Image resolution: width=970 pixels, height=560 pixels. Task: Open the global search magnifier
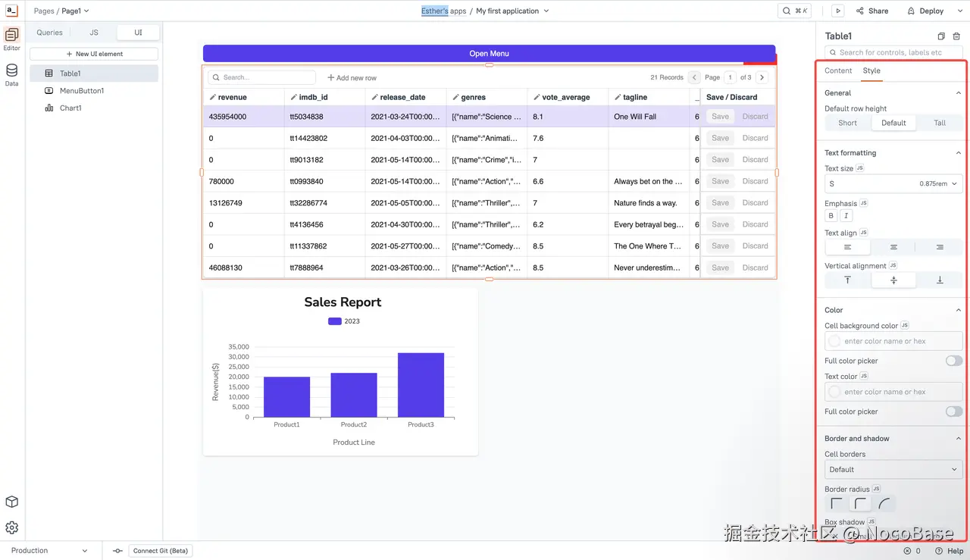[788, 11]
